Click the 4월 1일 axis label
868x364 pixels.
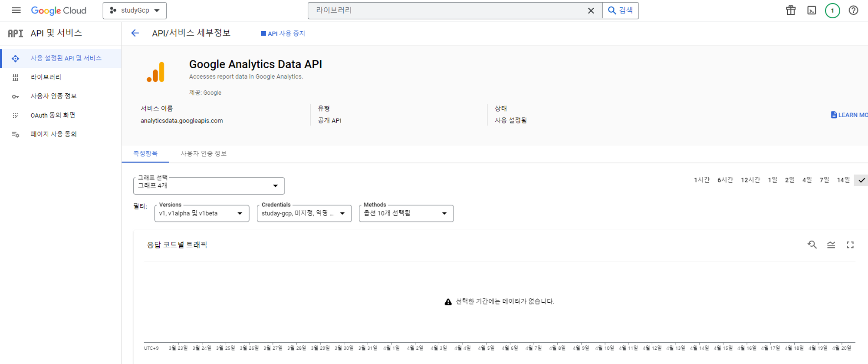point(391,348)
